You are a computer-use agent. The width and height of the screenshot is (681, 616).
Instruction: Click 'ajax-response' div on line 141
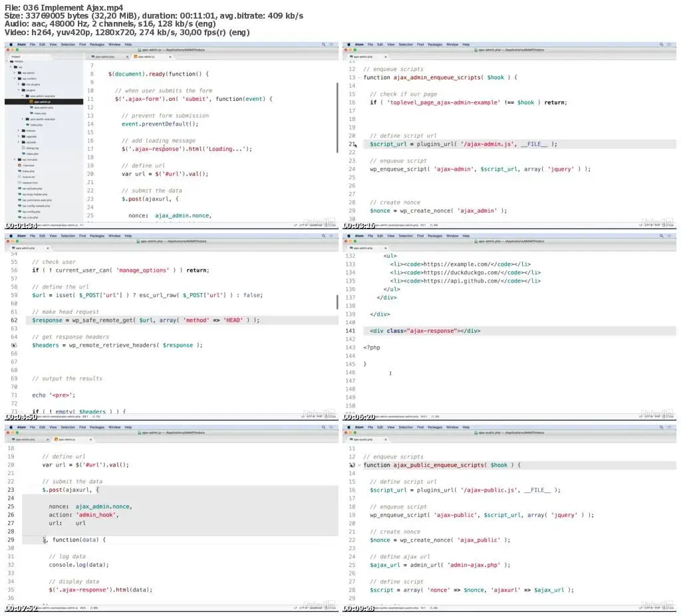425,331
